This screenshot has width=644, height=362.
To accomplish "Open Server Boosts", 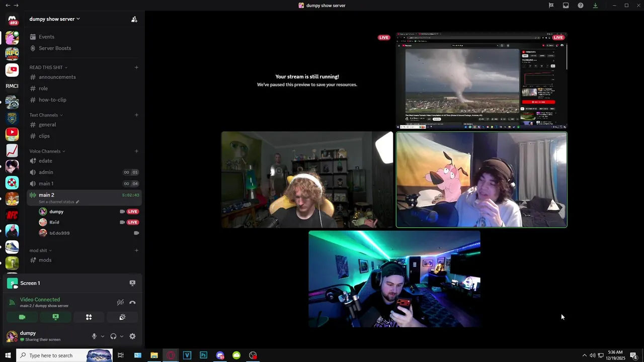I will (x=84, y=48).
